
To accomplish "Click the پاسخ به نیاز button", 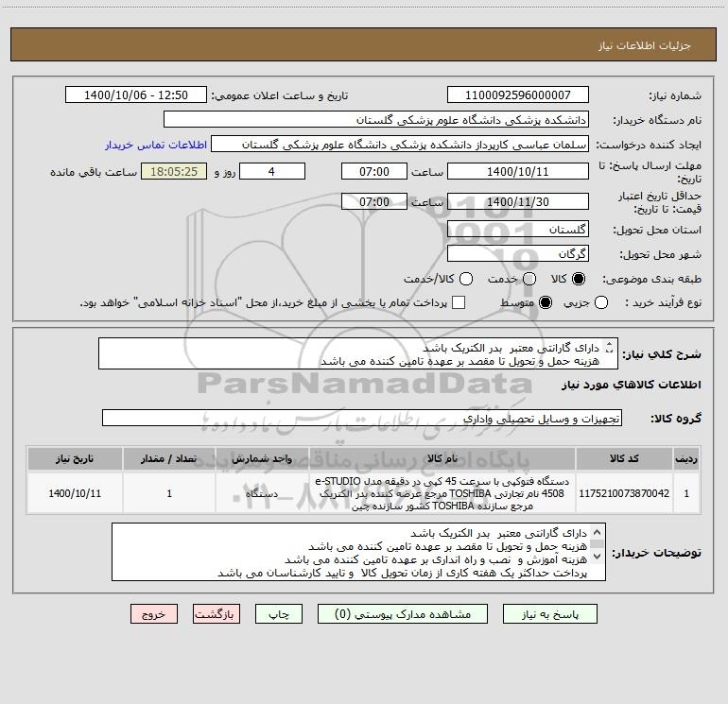I will point(550,614).
